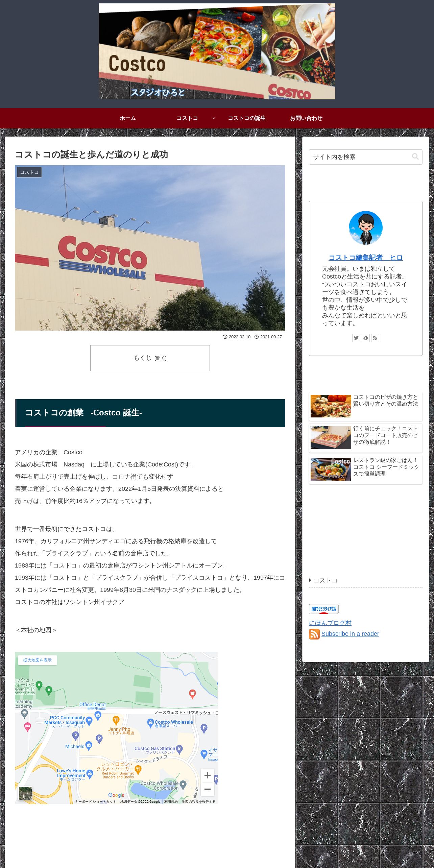Click Subscribe in a reader link

click(350, 634)
